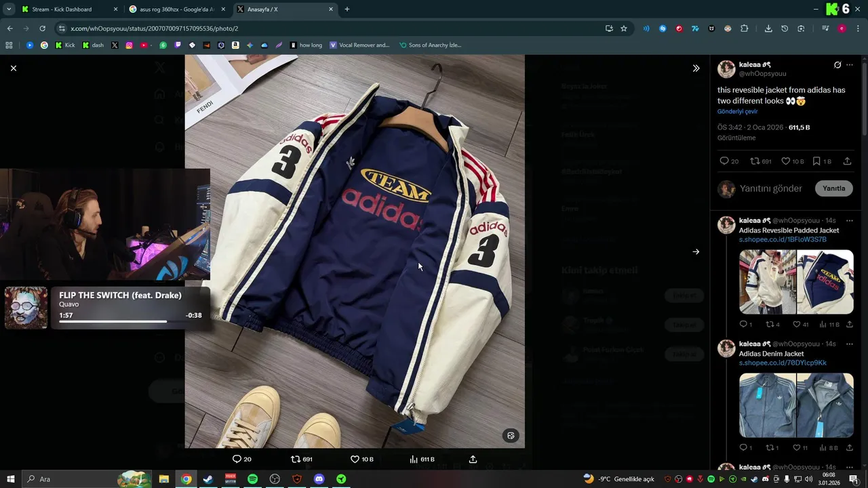Open the Grok image-edit icon on the photo

(511, 435)
